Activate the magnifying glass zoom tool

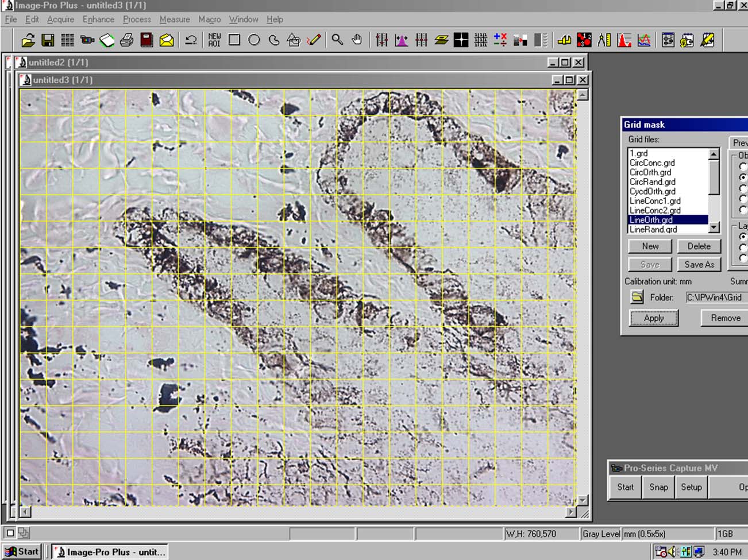click(x=337, y=40)
